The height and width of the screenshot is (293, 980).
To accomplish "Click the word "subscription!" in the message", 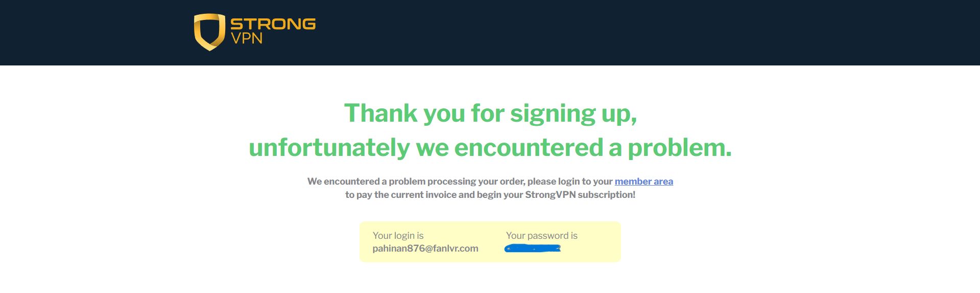I will pos(607,195).
